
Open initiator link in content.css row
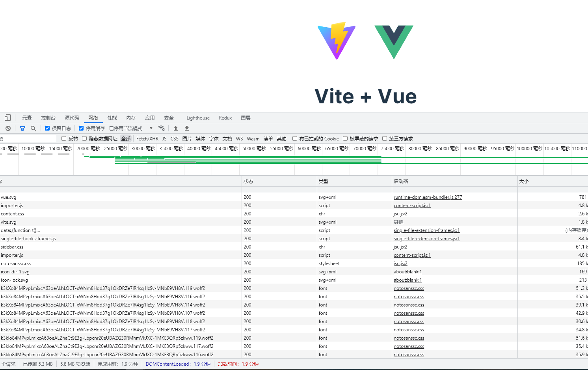point(400,213)
